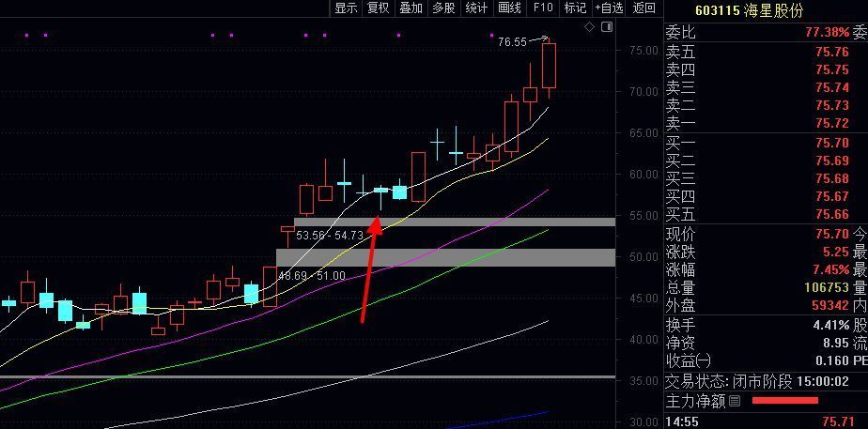Viewport: 868px width, 429px height.
Task: Select the 叠加 overlay option
Action: (411, 8)
